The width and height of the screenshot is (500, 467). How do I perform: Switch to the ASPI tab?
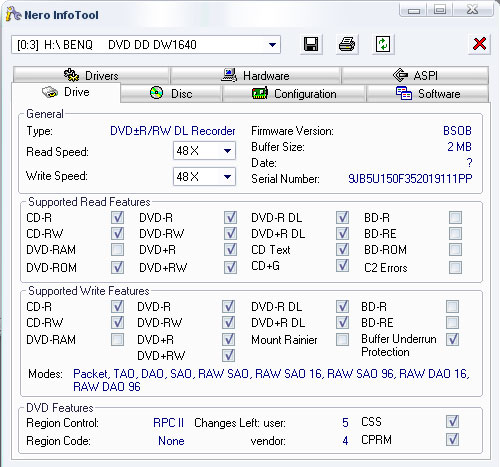pyautogui.click(x=415, y=75)
